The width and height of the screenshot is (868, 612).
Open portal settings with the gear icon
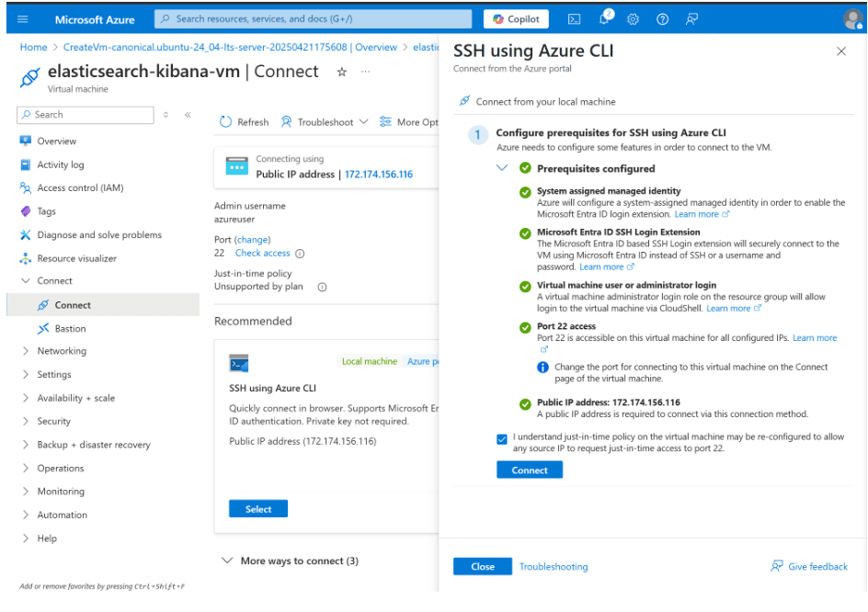632,18
